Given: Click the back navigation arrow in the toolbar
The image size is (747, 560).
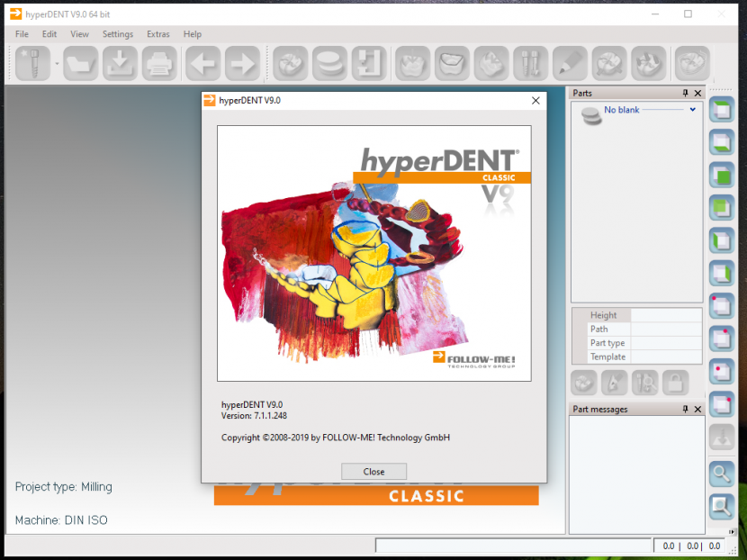Looking at the screenshot, I should (x=202, y=63).
